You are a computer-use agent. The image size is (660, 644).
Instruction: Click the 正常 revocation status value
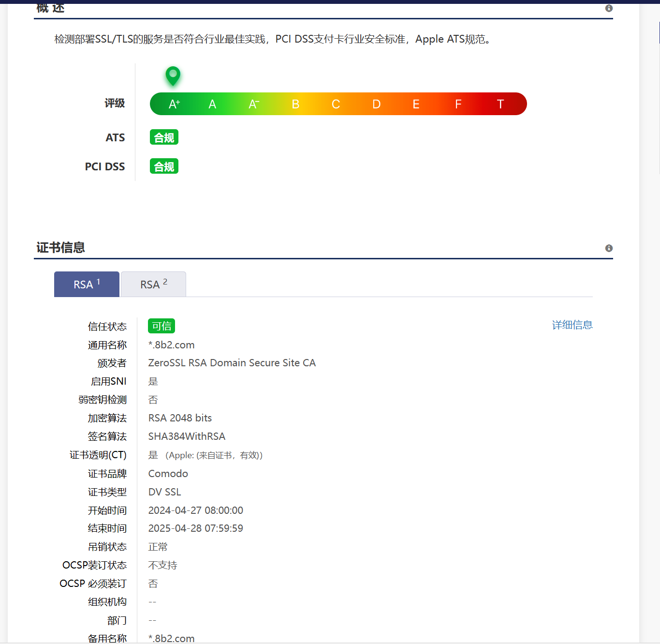click(158, 546)
